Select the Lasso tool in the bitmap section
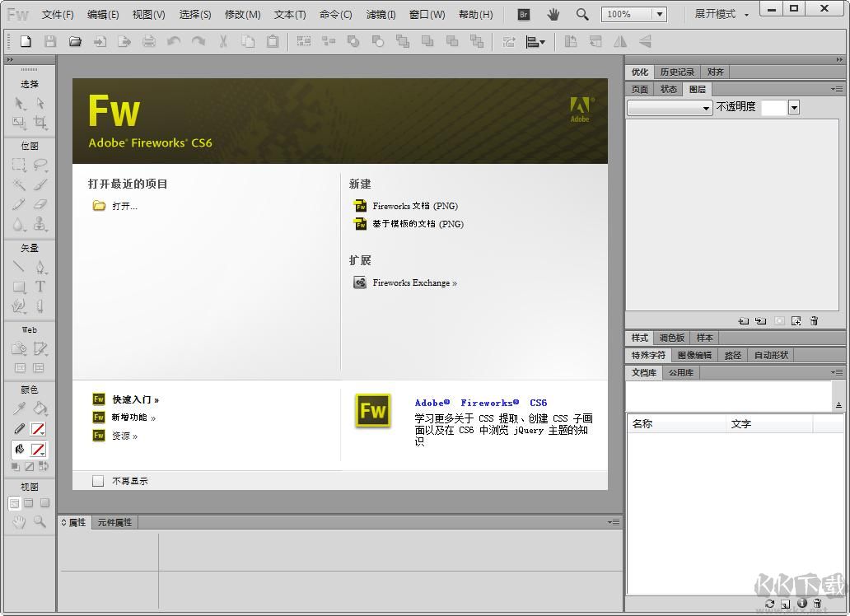 [x=39, y=163]
